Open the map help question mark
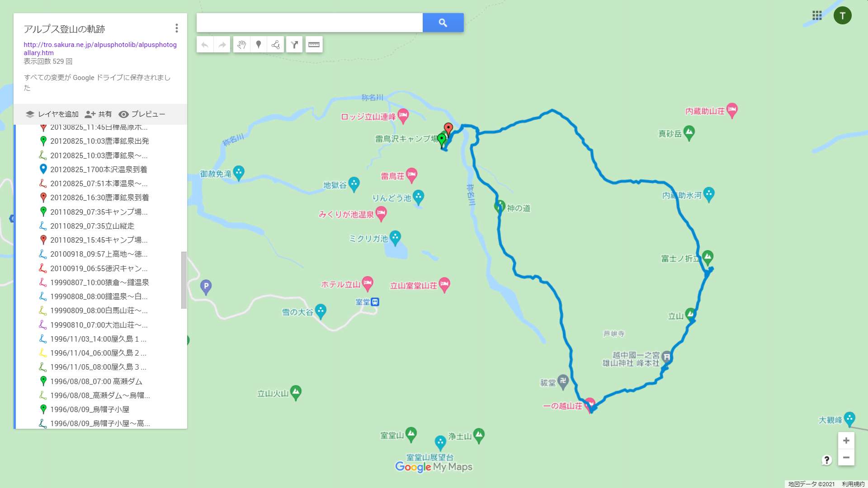Screen dimensions: 868x488 [826, 460]
